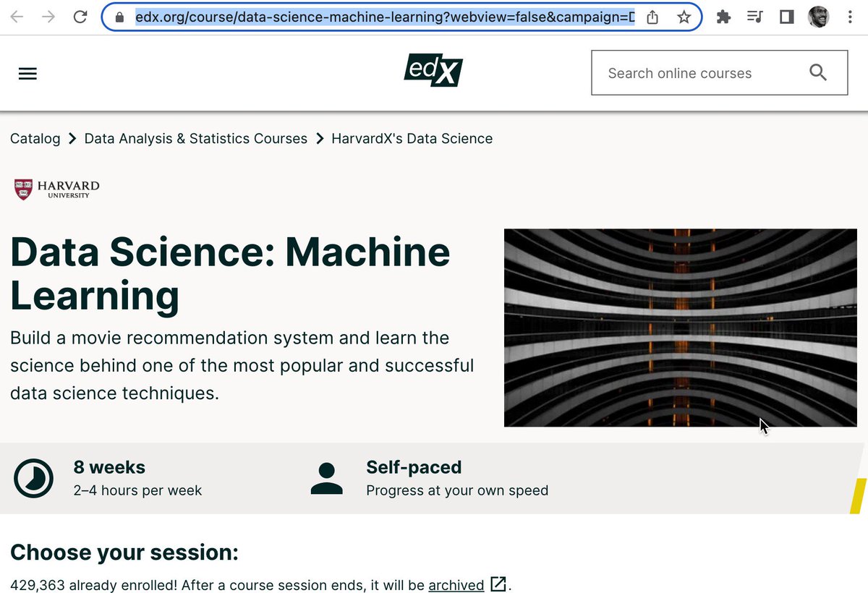Click the Self-paced label
Image resolution: width=868 pixels, height=593 pixels.
point(414,467)
